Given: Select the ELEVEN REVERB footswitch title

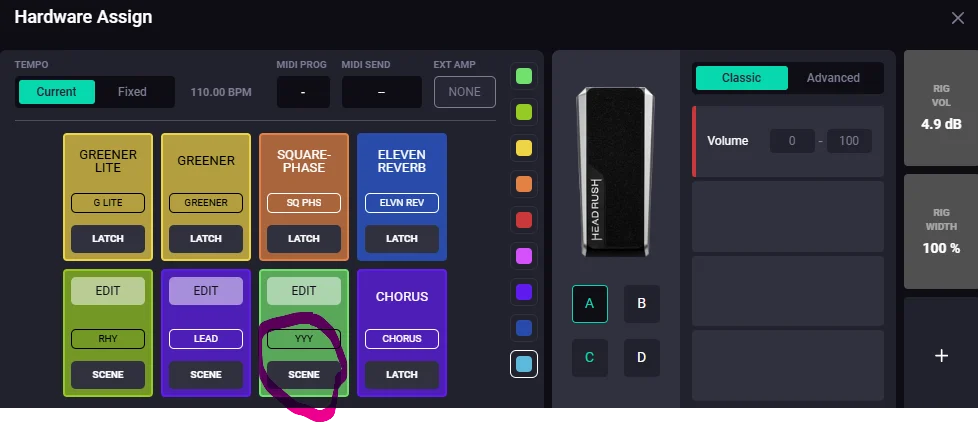Looking at the screenshot, I should pyautogui.click(x=402, y=161).
